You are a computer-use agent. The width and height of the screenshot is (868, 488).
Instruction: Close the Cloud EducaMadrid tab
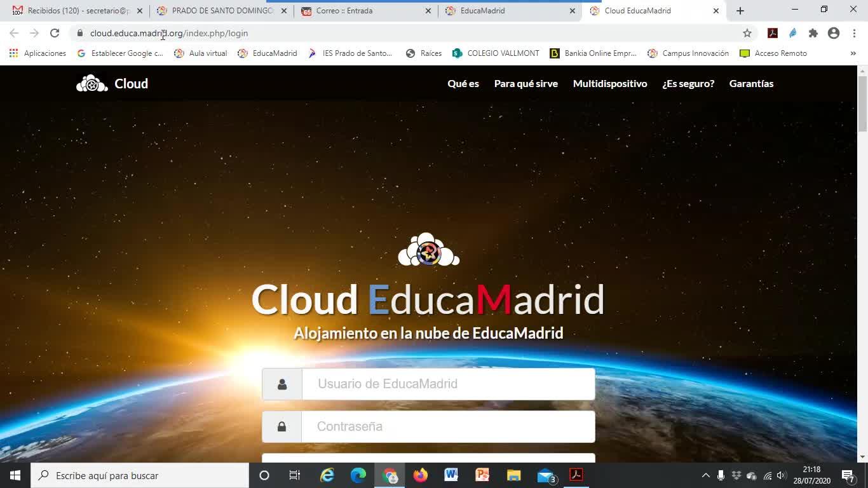716,11
